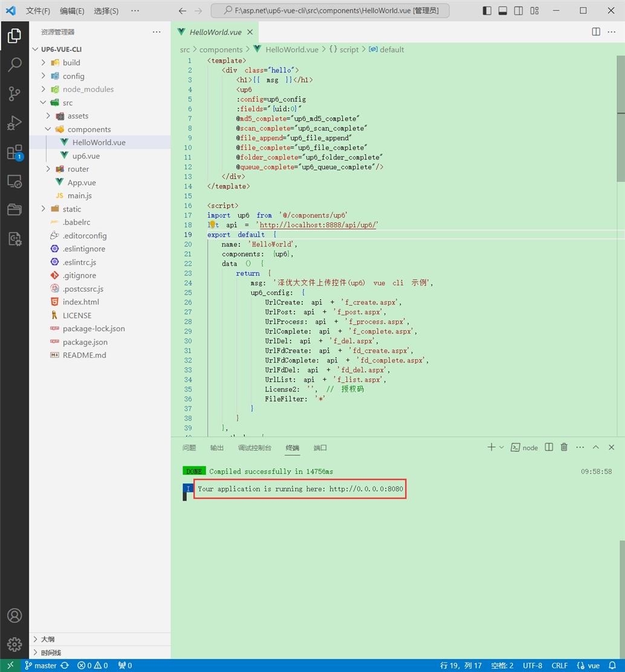625x672 pixels.
Task: Expand the build folder
Action: coord(71,62)
